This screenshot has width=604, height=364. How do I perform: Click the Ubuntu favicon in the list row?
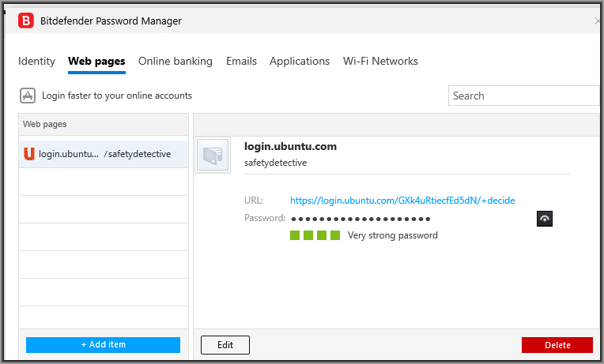[x=29, y=154]
